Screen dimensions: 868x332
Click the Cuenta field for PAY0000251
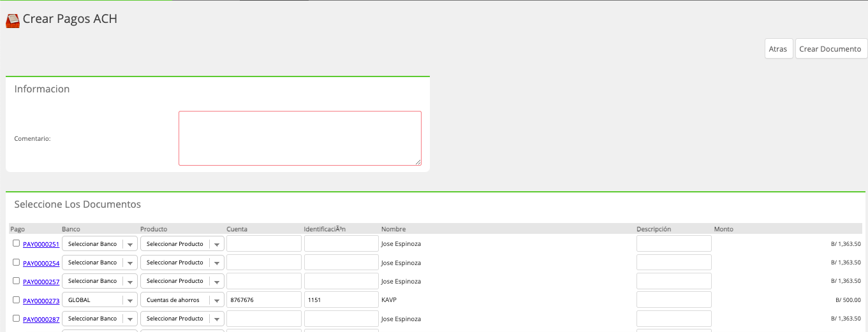click(264, 243)
